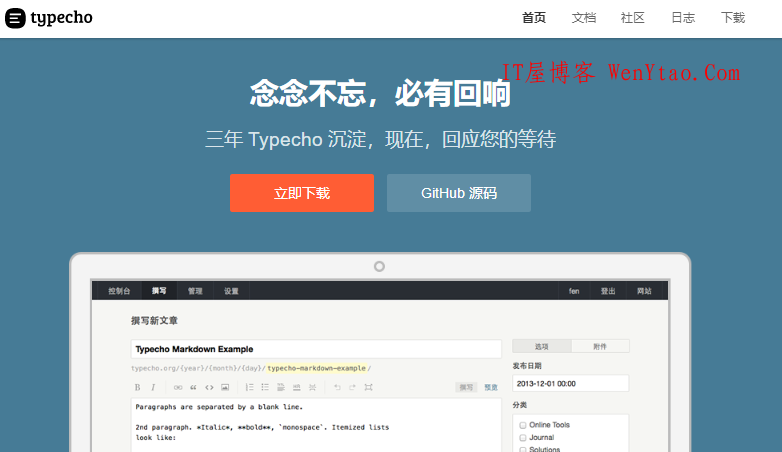Select the 控制台 tab in admin bar

[119, 291]
